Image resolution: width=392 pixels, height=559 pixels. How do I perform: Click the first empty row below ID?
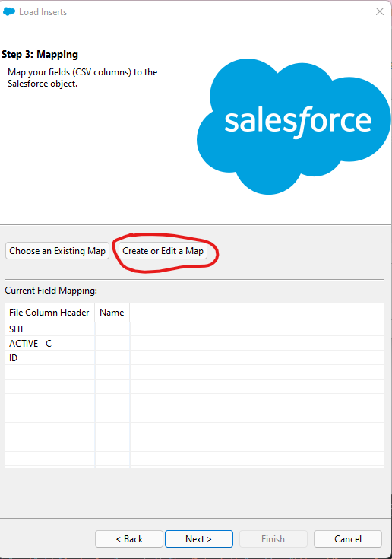[x=194, y=372]
